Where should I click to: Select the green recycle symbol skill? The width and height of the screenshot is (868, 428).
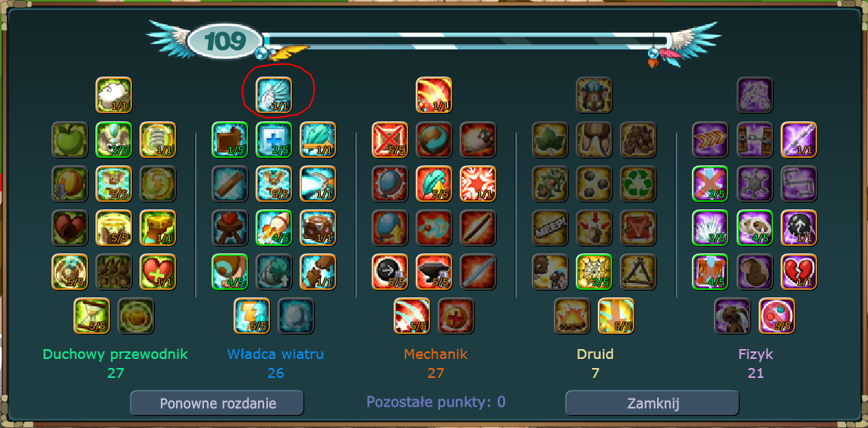pos(638,184)
